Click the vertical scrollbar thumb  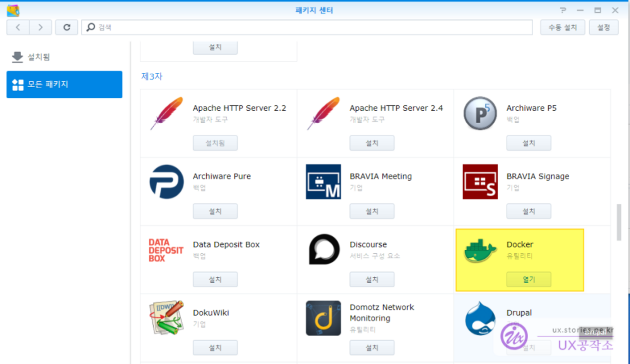[619, 222]
